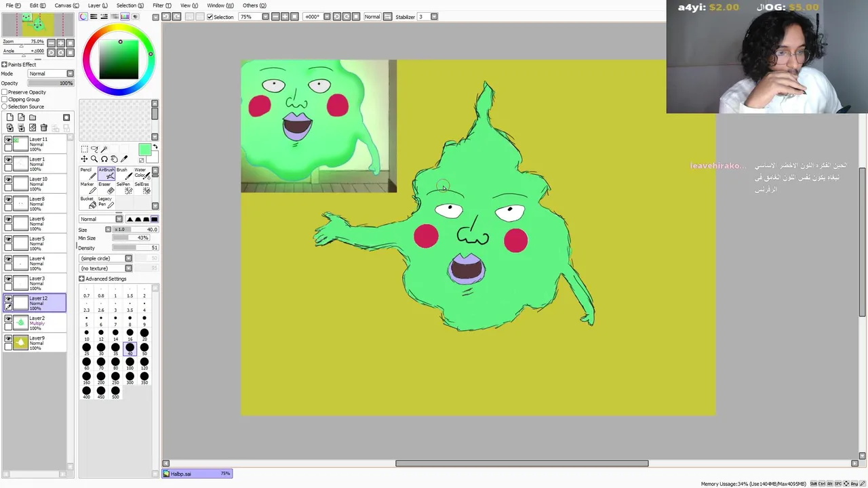Open the Edit menu
The width and height of the screenshot is (868, 488).
(x=37, y=5)
